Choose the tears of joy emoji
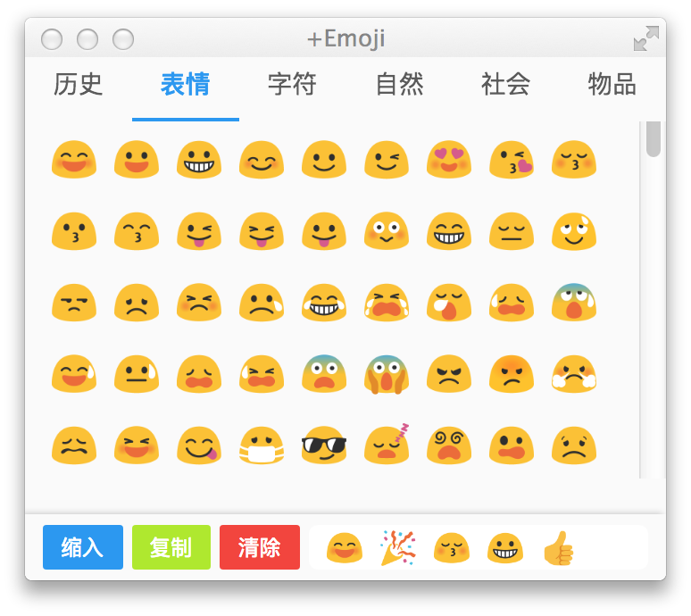This screenshot has height=616, width=691. (x=324, y=303)
